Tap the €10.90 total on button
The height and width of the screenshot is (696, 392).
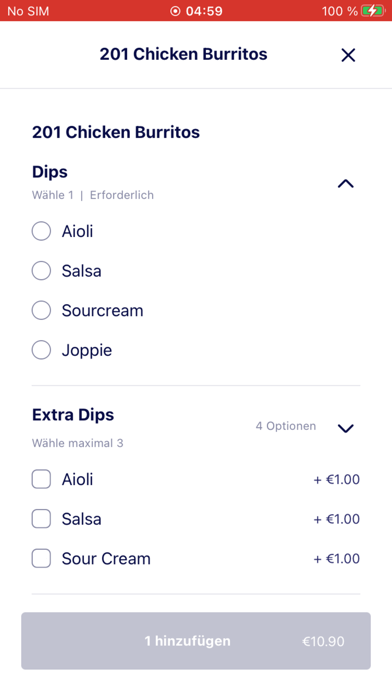coord(323,641)
